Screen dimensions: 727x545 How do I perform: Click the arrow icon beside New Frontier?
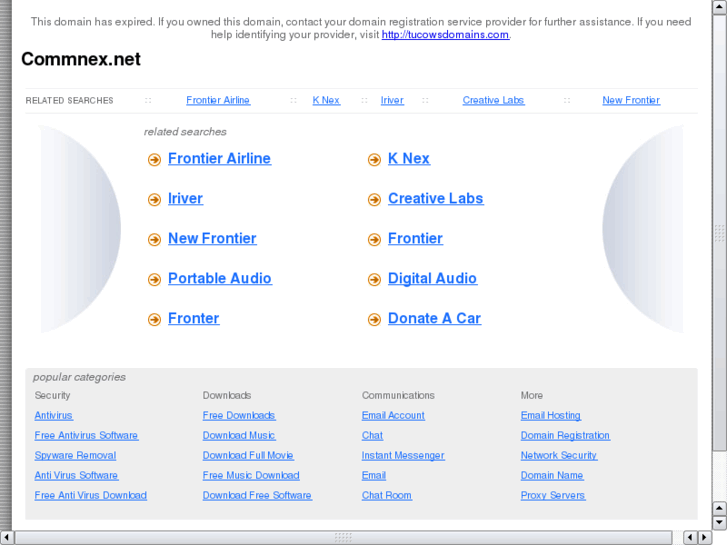click(154, 240)
